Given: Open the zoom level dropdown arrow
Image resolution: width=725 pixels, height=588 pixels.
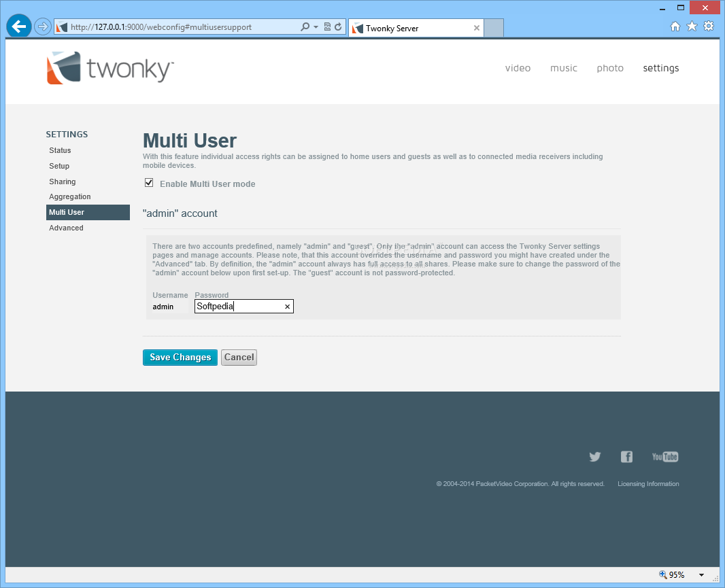Looking at the screenshot, I should pyautogui.click(x=701, y=575).
